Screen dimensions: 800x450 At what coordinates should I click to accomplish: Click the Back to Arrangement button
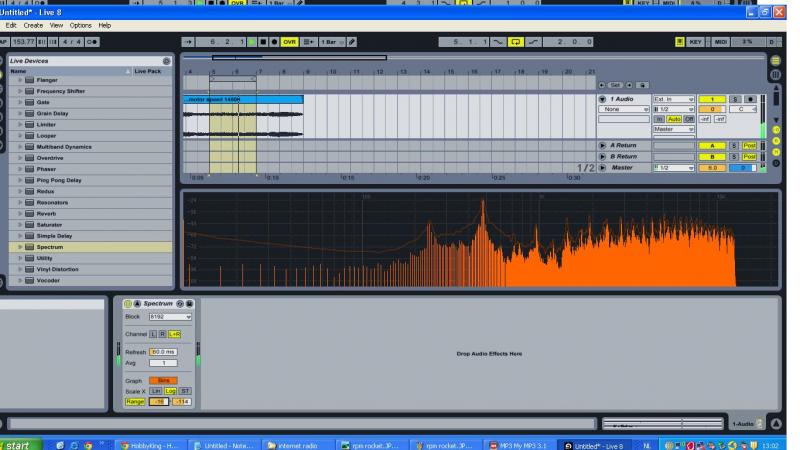(x=308, y=42)
